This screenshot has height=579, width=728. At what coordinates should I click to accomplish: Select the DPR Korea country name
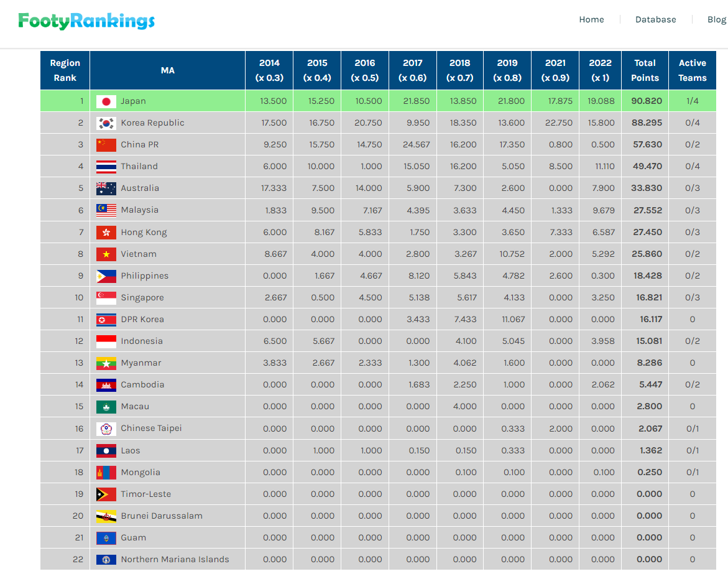pos(142,320)
